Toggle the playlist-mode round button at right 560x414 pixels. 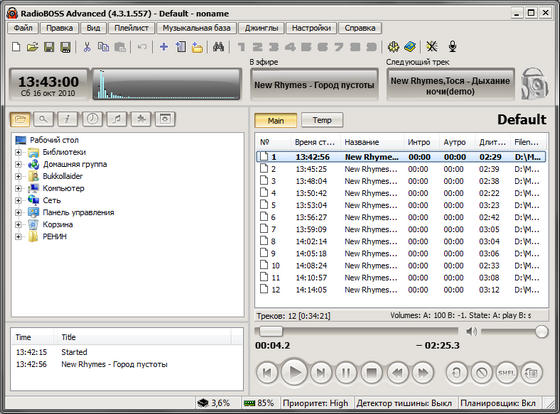point(531,373)
